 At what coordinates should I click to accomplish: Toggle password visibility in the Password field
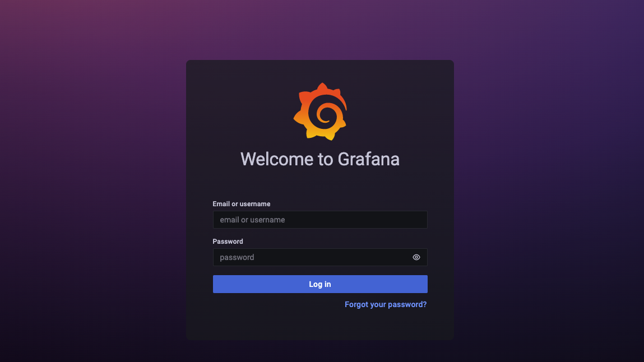(416, 257)
